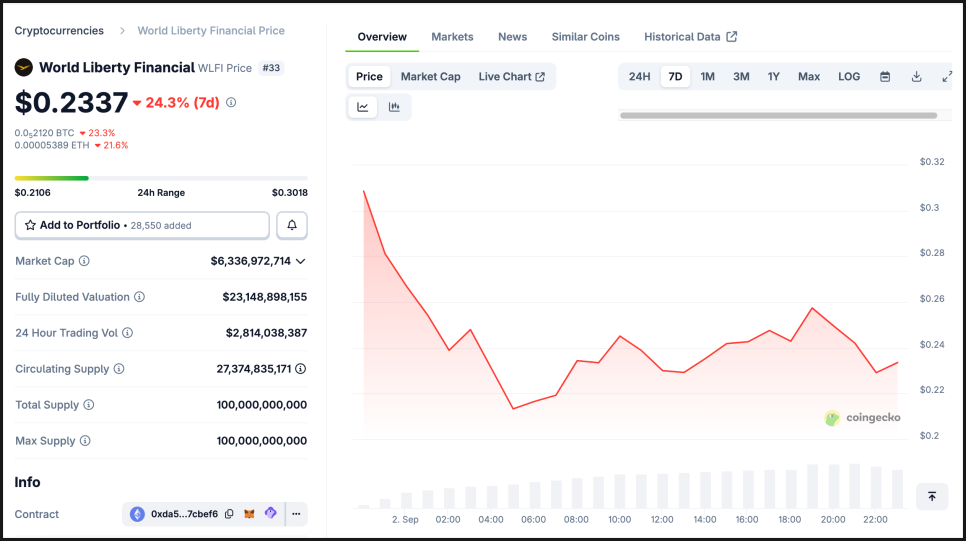Viewport: 966px width, 541px height.
Task: Click the Cryptocurrencies breadcrumb link
Action: tap(59, 31)
